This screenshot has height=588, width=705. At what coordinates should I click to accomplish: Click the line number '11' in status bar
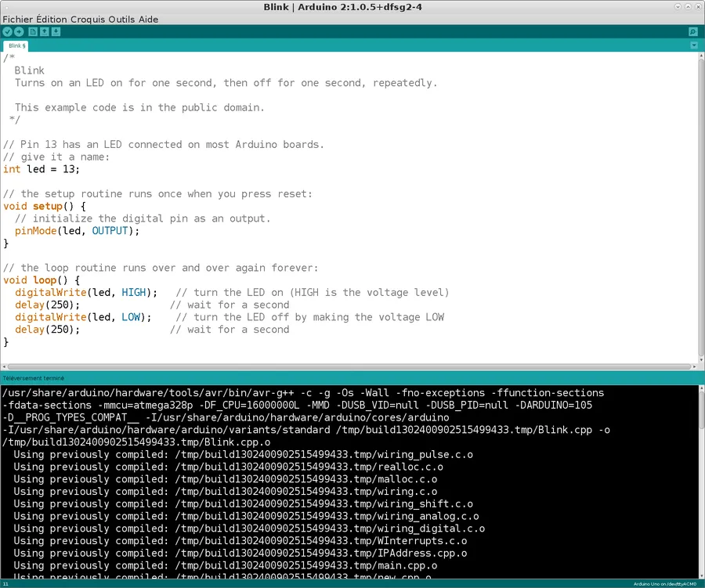pos(5,584)
